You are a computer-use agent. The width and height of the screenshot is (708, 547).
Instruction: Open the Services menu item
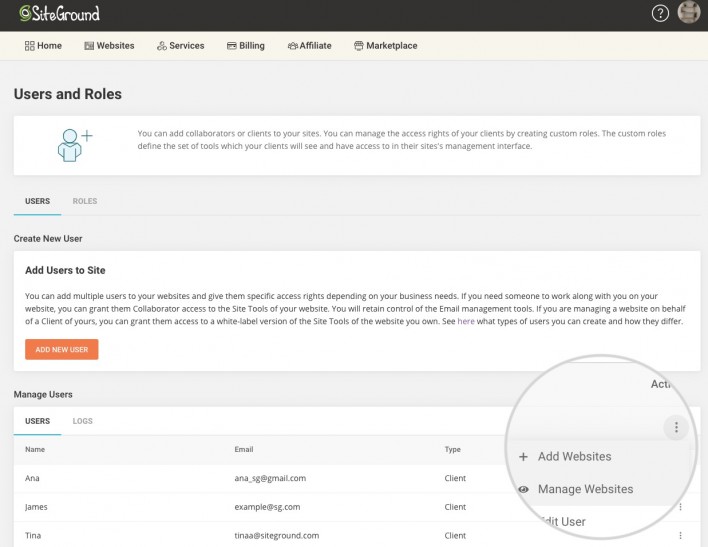point(181,46)
